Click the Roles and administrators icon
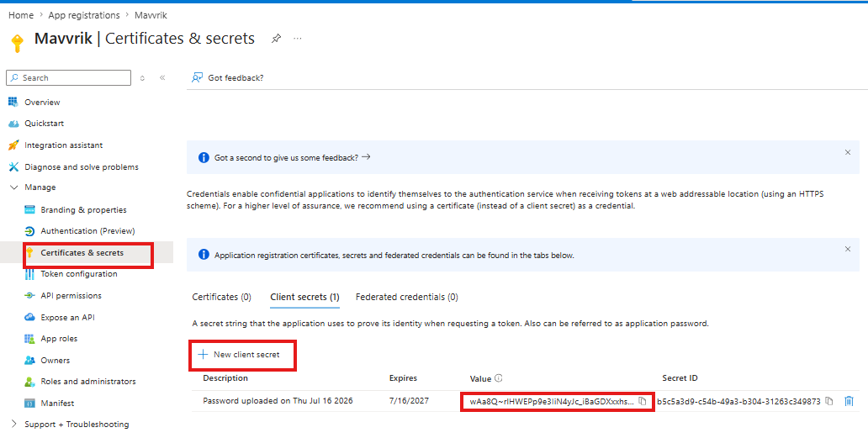868x438 pixels. tap(30, 382)
